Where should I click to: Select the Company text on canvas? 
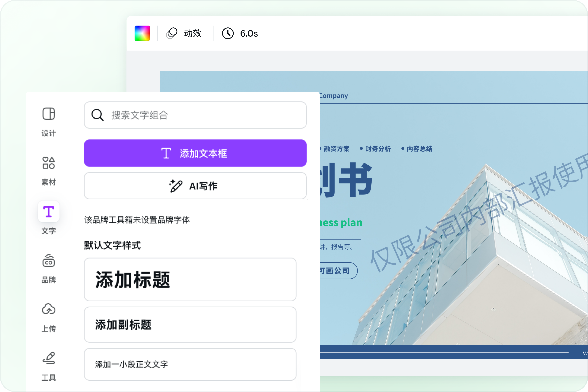[334, 96]
